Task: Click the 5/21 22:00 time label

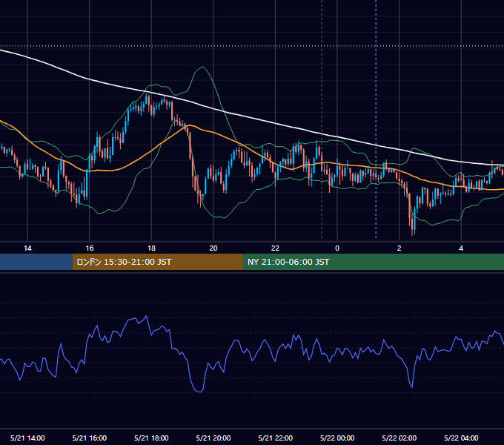Action: tap(276, 438)
